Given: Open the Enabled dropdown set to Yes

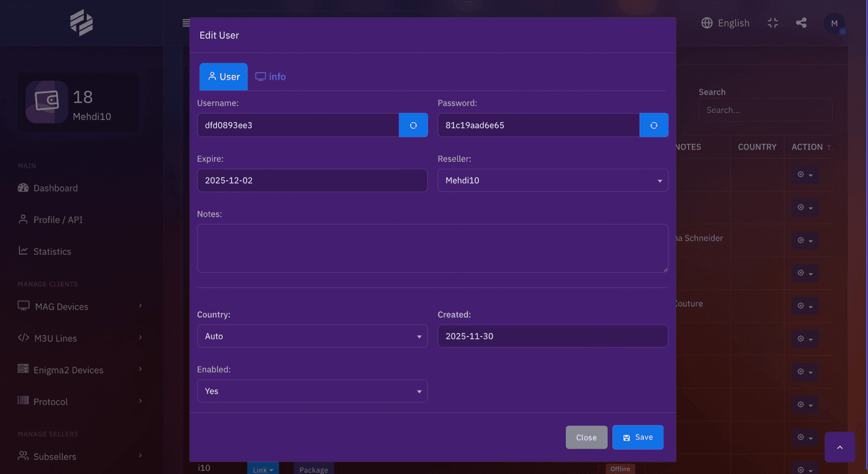Looking at the screenshot, I should tap(312, 391).
